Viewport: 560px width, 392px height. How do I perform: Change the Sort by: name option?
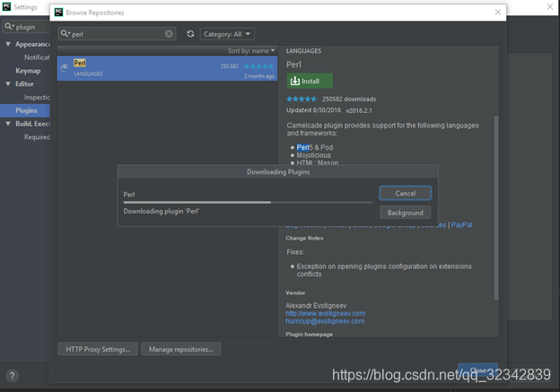[x=251, y=51]
